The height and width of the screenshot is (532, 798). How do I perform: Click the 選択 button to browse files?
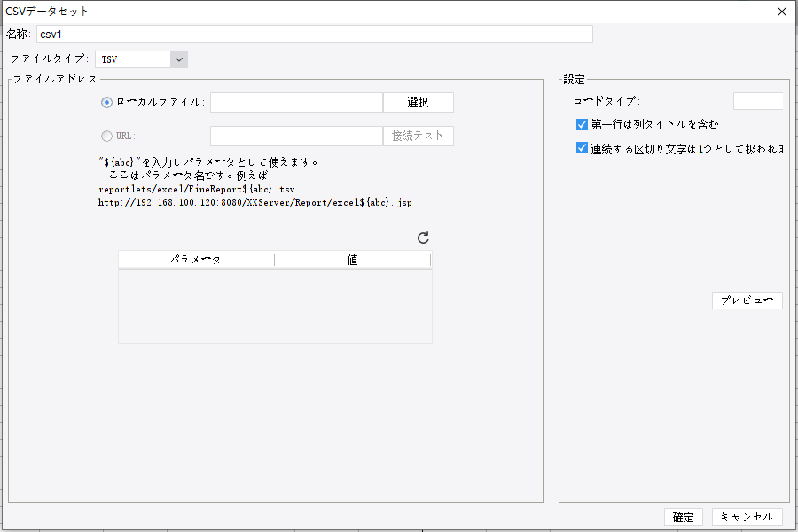(x=418, y=102)
